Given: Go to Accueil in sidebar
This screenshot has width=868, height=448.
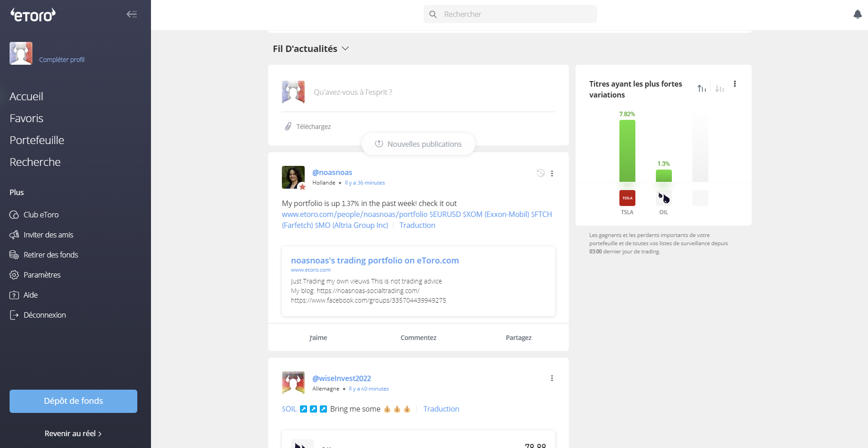Looking at the screenshot, I should (x=26, y=97).
